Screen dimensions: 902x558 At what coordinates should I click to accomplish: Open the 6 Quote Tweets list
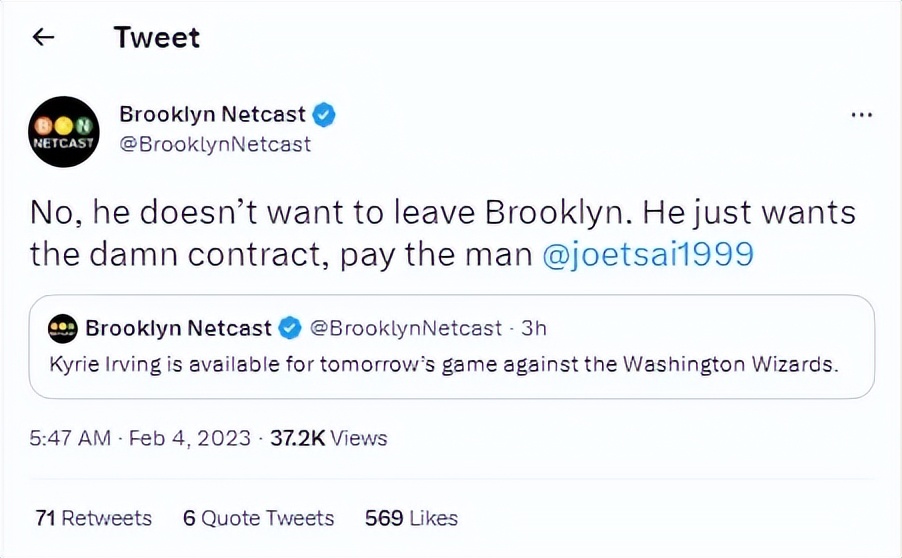point(258,518)
